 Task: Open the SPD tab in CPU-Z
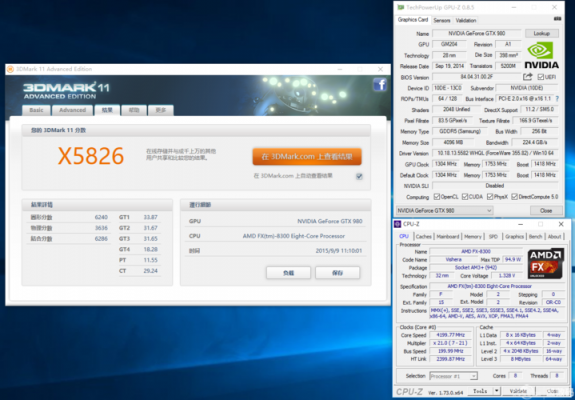click(x=493, y=236)
